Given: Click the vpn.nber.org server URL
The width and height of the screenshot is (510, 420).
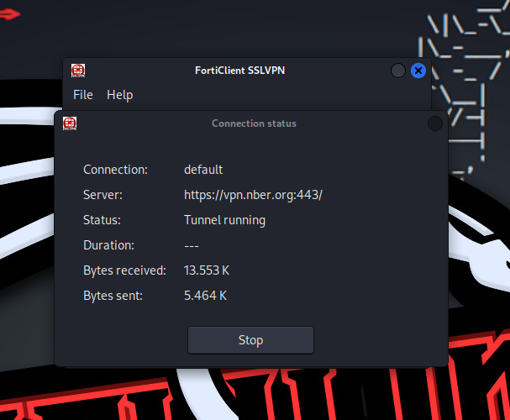Looking at the screenshot, I should click(253, 195).
